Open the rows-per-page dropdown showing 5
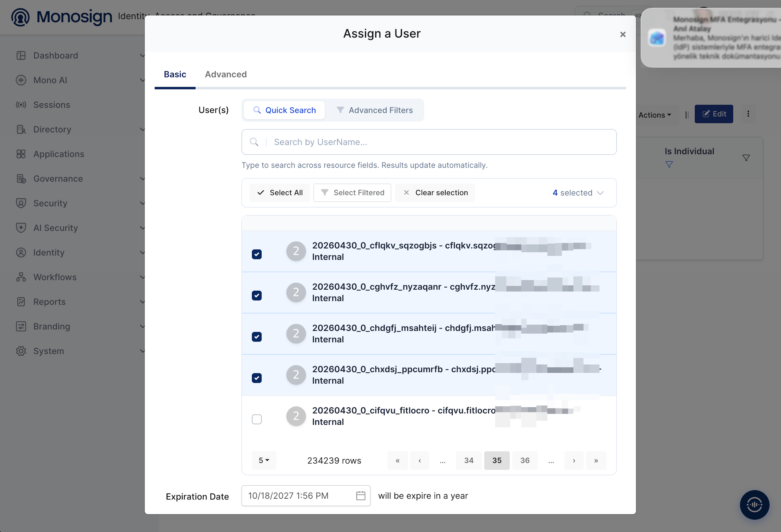 [264, 460]
